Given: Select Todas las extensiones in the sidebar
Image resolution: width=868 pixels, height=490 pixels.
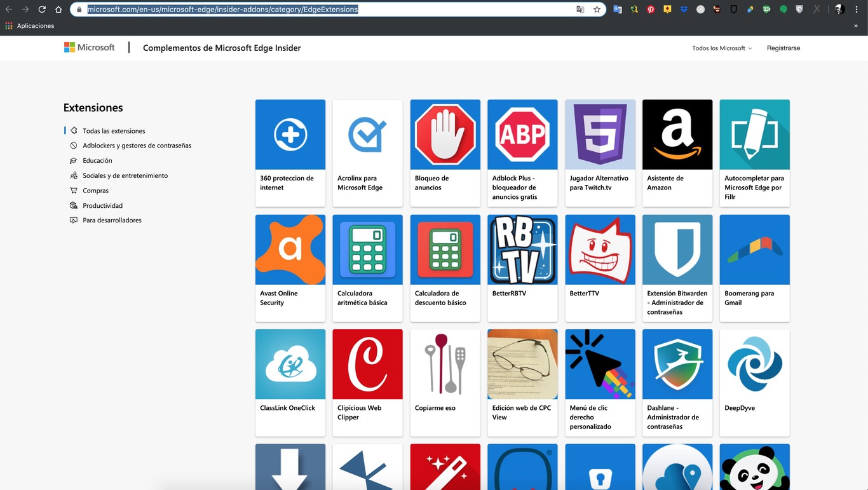Looking at the screenshot, I should tap(114, 131).
